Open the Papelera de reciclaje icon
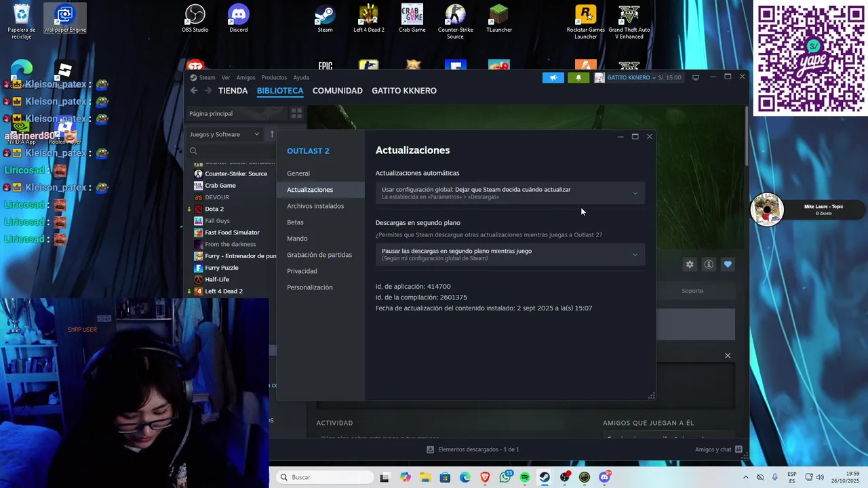 tap(21, 22)
